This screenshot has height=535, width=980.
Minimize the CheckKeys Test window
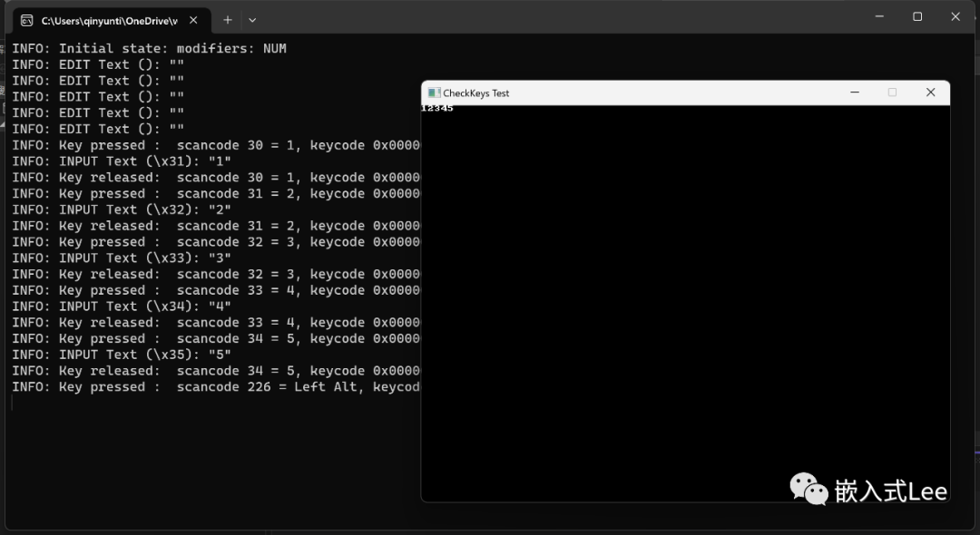855,92
